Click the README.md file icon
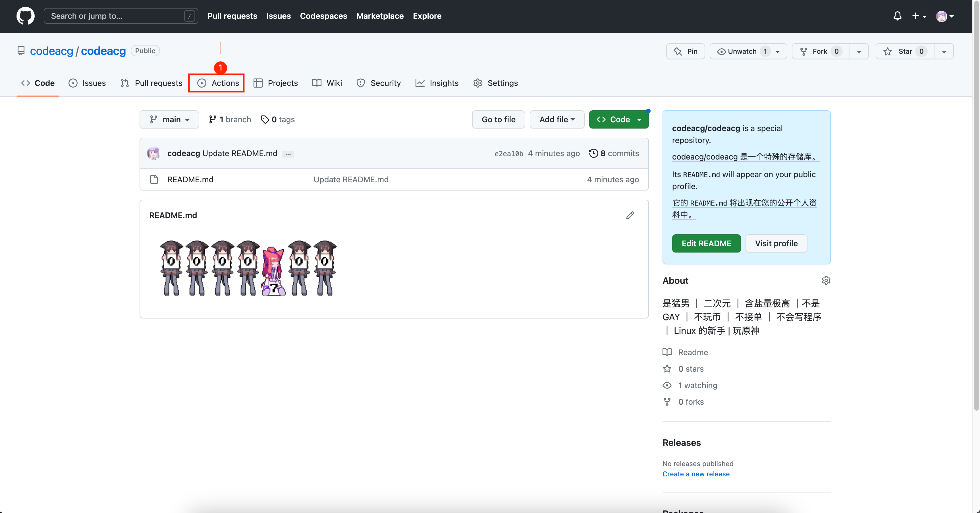The width and height of the screenshot is (980, 513). (154, 179)
